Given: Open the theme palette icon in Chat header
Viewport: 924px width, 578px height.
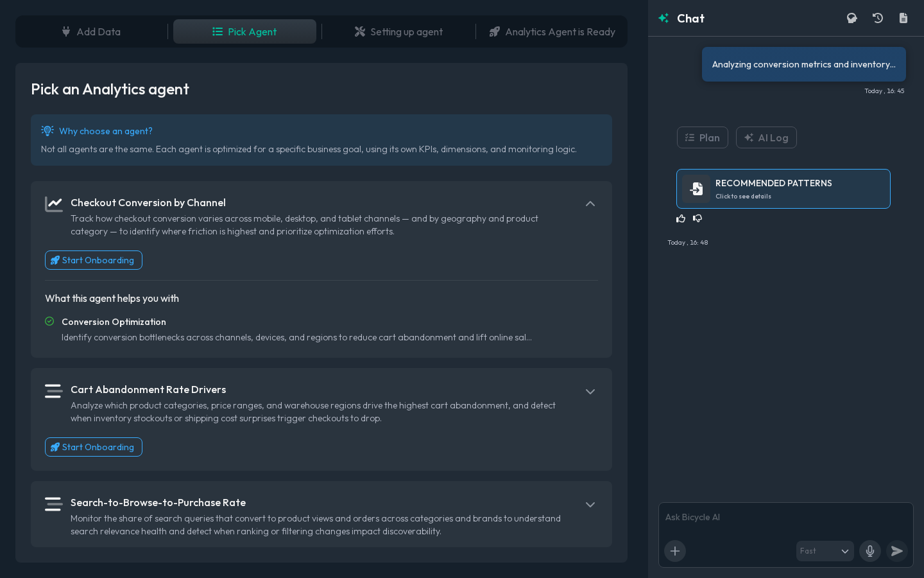Looking at the screenshot, I should 852,18.
